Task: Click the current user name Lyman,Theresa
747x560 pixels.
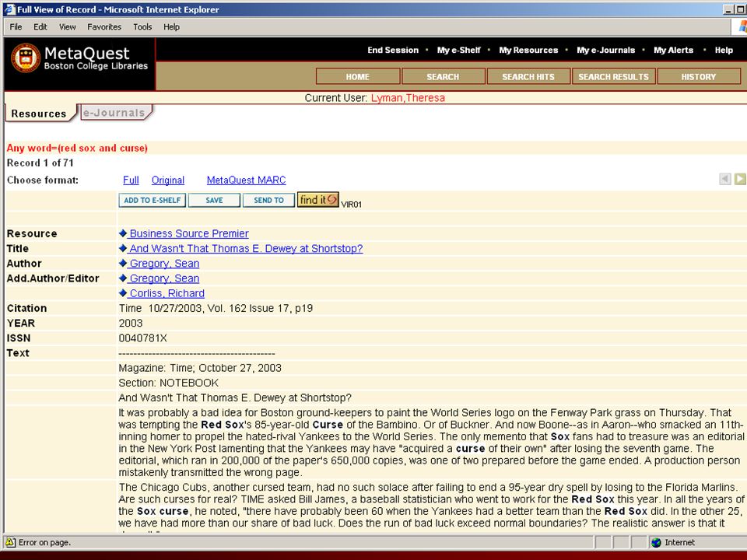Action: (x=408, y=98)
